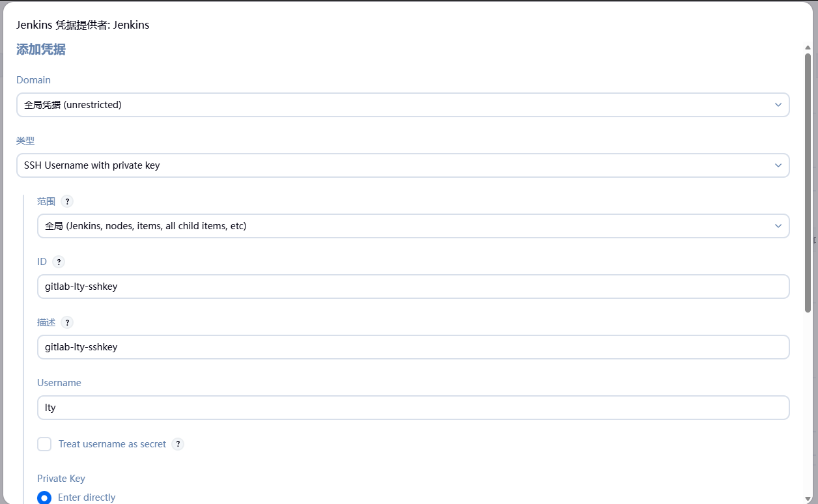Focus the ID input field gitlab-lty-sshkey
Image resolution: width=818 pixels, height=504 pixels.
coord(414,287)
